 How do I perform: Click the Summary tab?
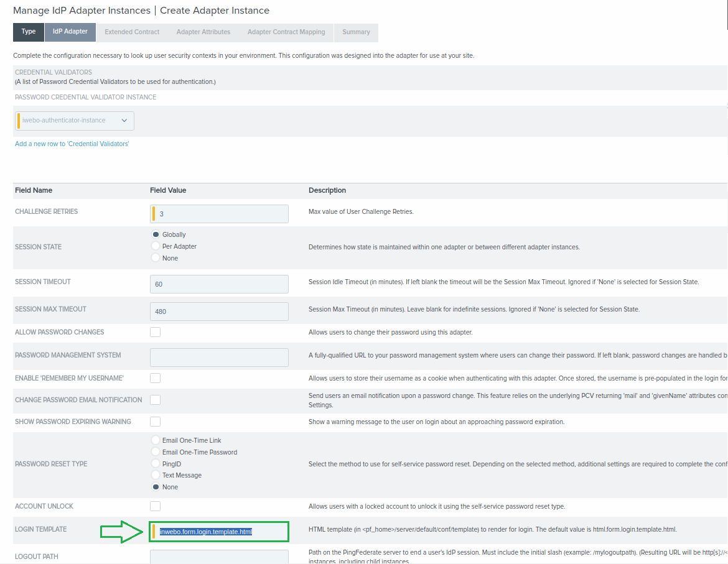click(x=356, y=32)
